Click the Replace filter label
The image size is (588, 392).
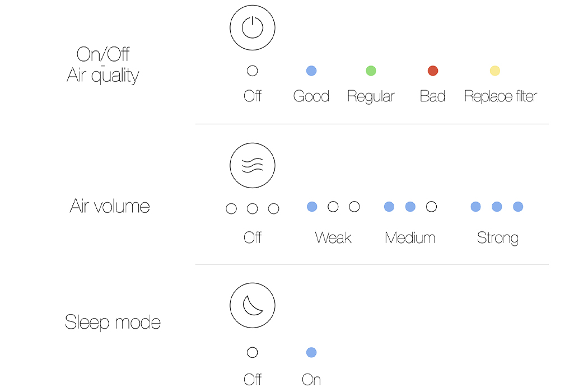[x=500, y=96]
